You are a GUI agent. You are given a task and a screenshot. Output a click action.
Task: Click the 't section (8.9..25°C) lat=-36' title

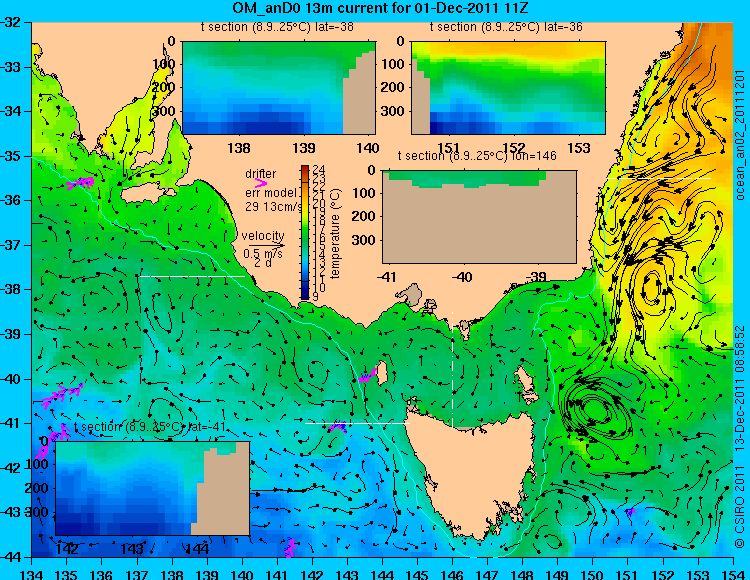click(x=506, y=27)
